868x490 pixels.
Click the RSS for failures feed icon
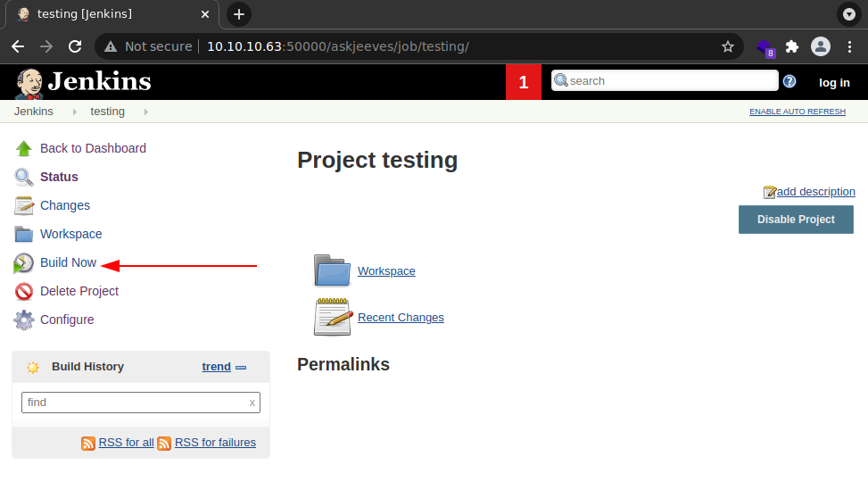tap(164, 443)
